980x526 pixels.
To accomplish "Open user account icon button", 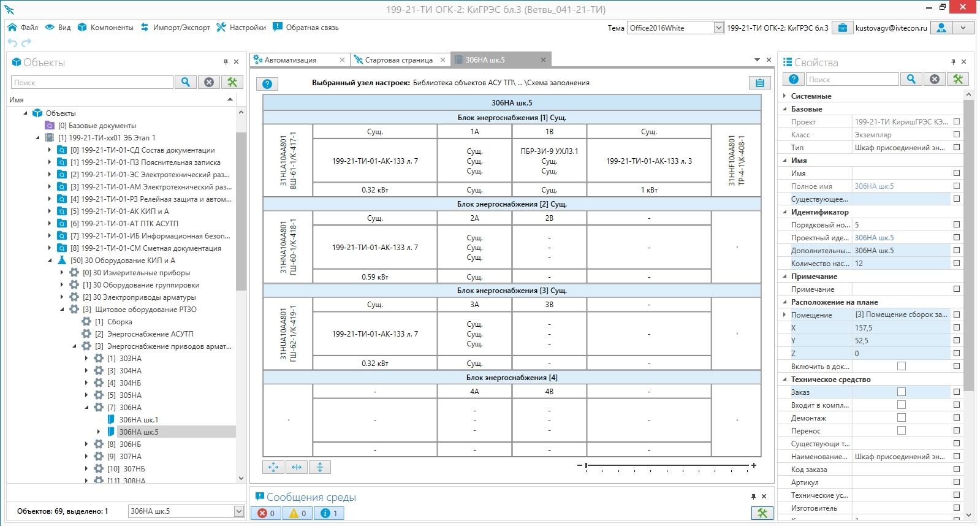I will tap(942, 28).
